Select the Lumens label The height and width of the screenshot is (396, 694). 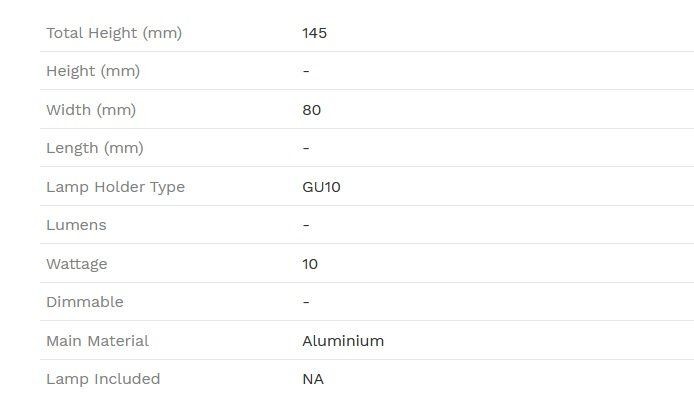76,225
